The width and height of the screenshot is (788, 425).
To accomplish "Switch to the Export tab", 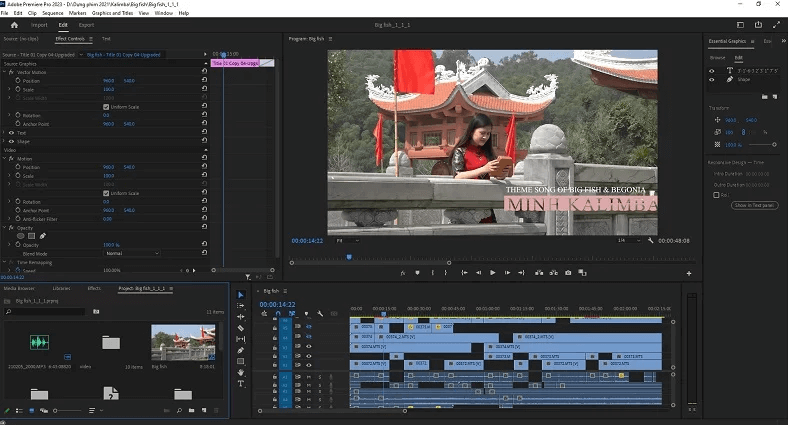I will click(x=86, y=25).
